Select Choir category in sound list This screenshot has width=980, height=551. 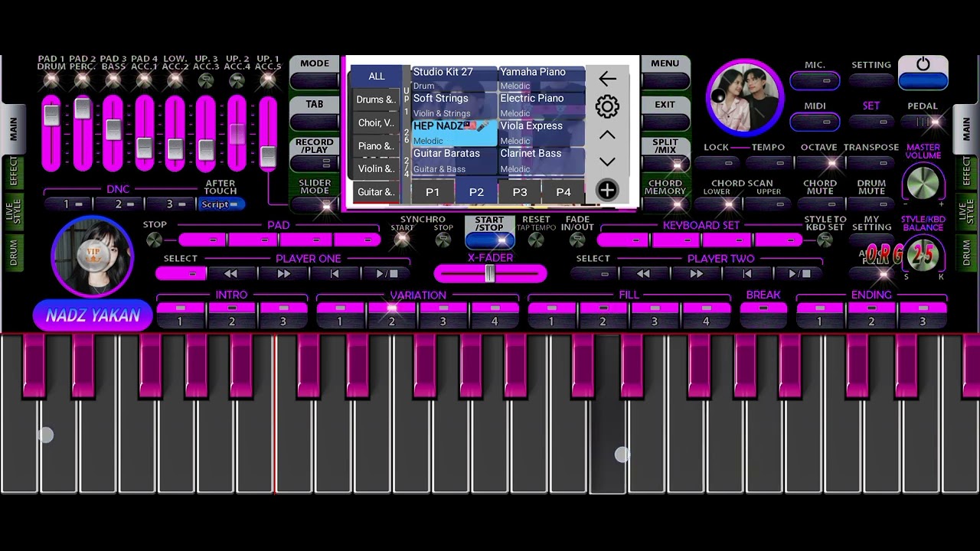tap(376, 122)
